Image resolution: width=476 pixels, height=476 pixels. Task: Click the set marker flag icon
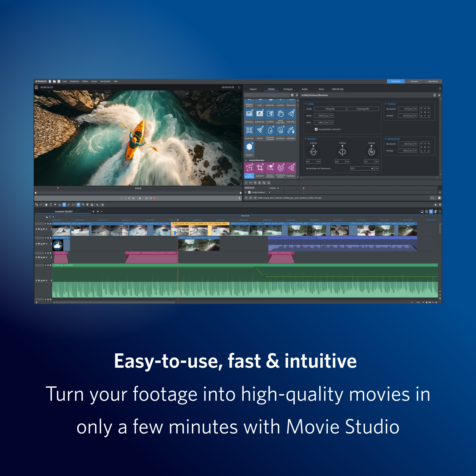pyautogui.click(x=55, y=205)
